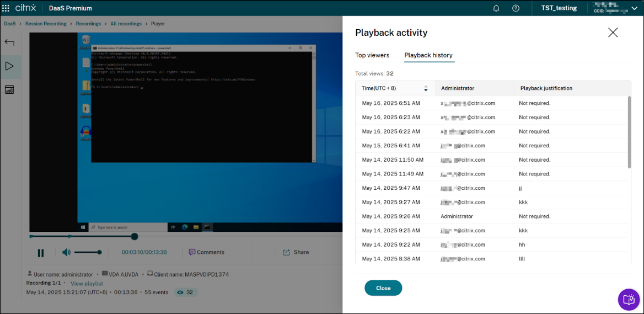Viewport: 644px width, 314px height.
Task: Click the playback history table scrollbar
Action: tap(629, 132)
